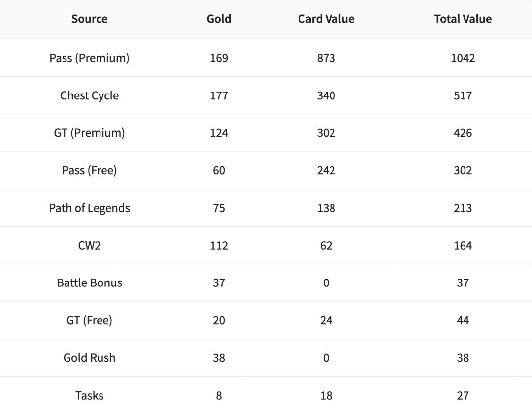
Task: Click the Total Value column header
Action: coord(463,19)
